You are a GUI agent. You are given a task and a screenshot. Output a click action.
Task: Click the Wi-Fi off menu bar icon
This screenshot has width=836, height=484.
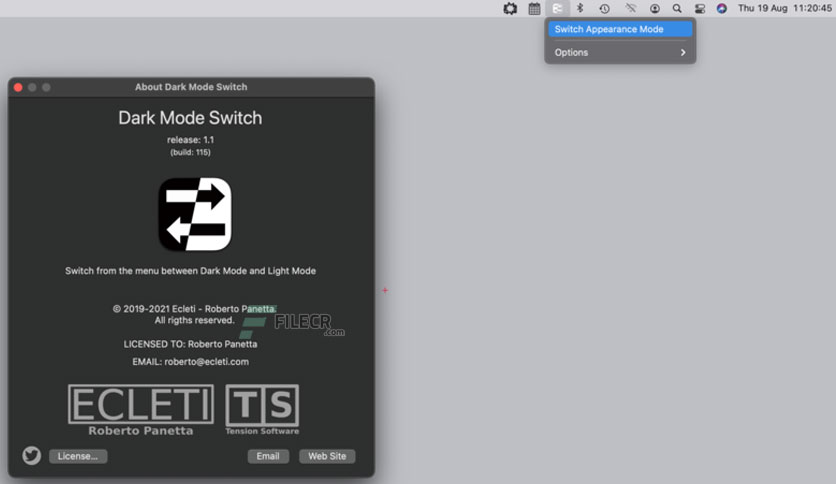point(631,9)
